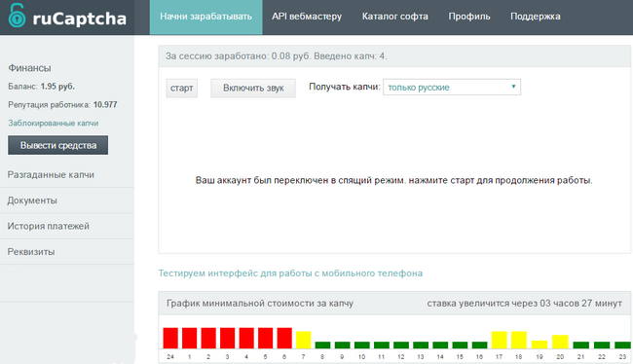Click the 'Получать капчи:' label
Screen dimensions: 633x364
pos(345,87)
